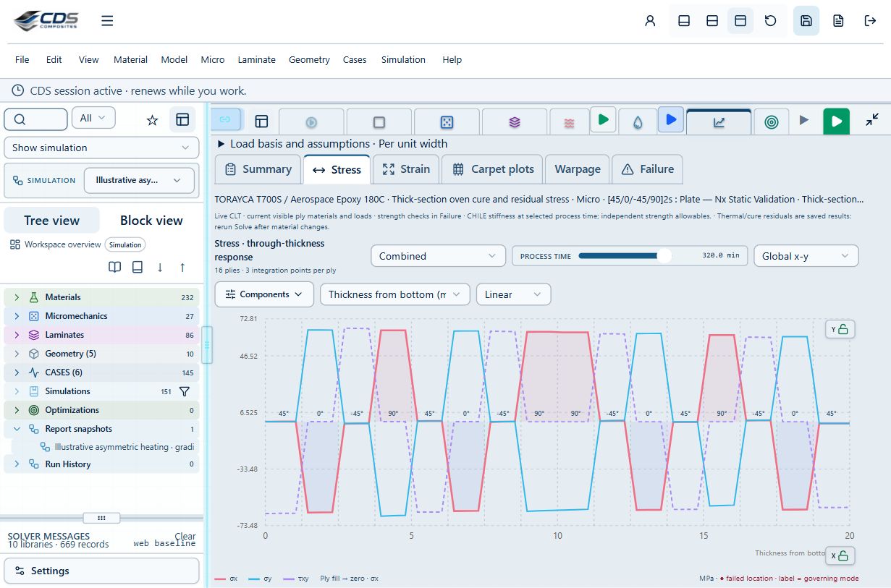Screen dimensions: 891x588
Task: Open the Laminate menu
Action: (256, 59)
